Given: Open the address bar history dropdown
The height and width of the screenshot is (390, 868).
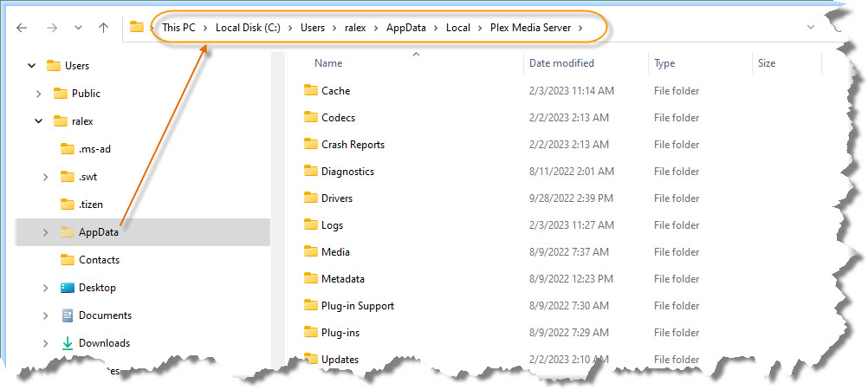Looking at the screenshot, I should pos(811,27).
